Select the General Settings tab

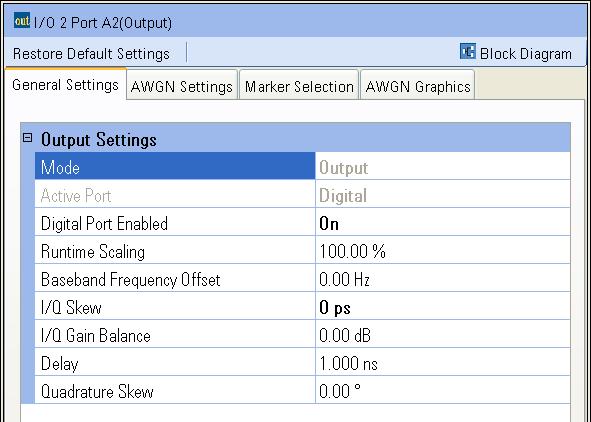[x=66, y=85]
